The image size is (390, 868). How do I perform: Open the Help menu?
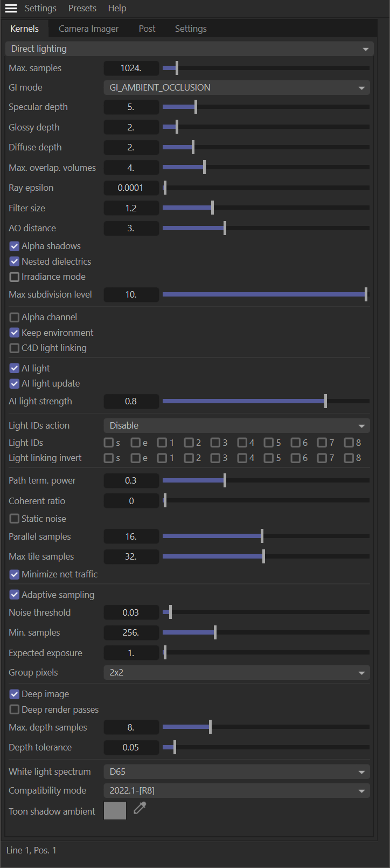pyautogui.click(x=117, y=9)
